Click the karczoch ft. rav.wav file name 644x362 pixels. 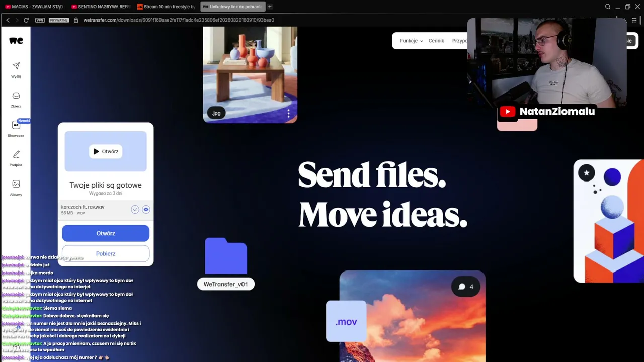tap(83, 207)
